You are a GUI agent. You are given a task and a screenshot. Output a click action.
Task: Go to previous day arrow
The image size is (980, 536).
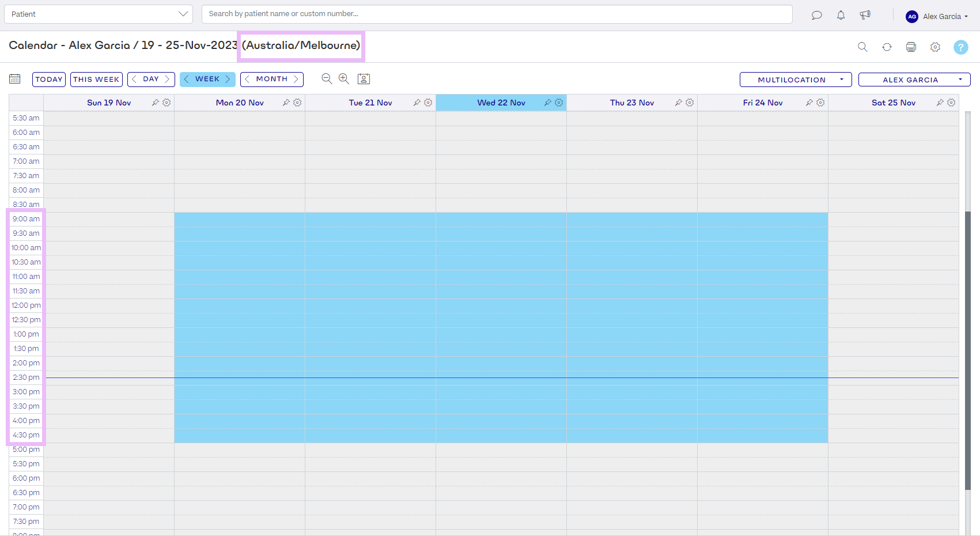pos(134,79)
